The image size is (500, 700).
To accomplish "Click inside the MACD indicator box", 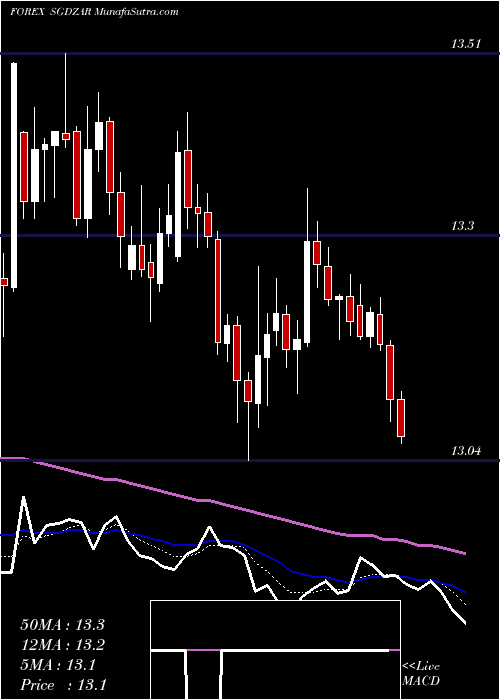I will tap(275, 650).
